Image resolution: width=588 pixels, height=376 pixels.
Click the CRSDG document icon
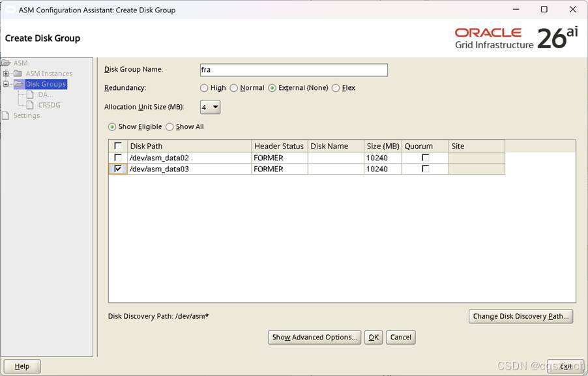[x=30, y=105]
